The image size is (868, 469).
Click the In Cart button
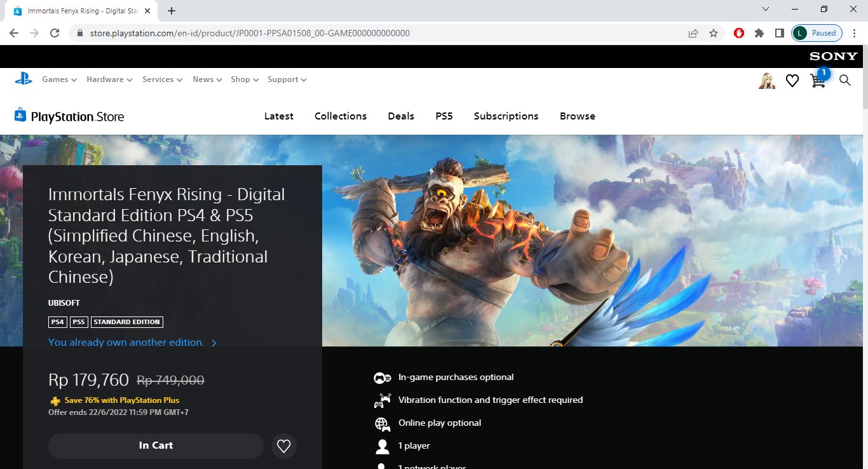(x=156, y=446)
